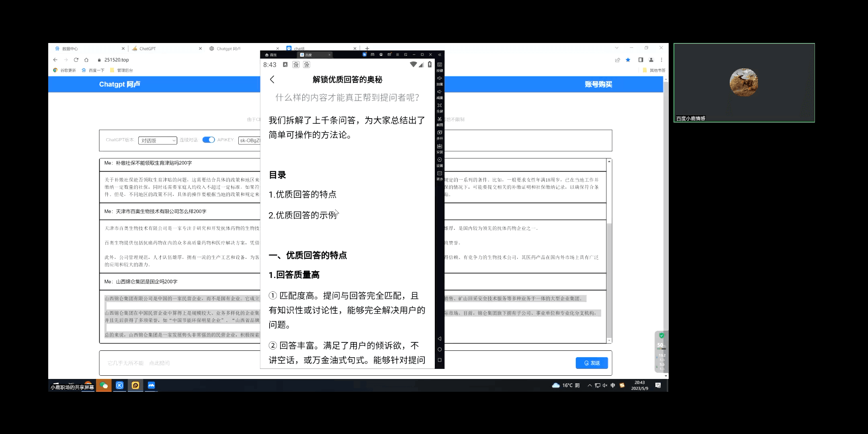Open the WeChat taskbar icon
This screenshot has width=868, height=434.
[x=104, y=385]
